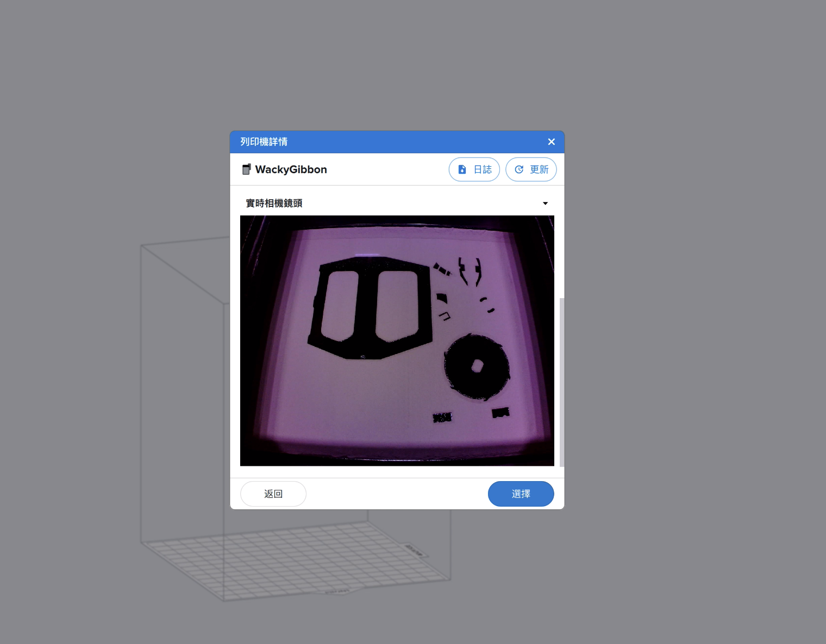Click the WackyGibbon printer name
The width and height of the screenshot is (826, 644).
click(x=291, y=169)
